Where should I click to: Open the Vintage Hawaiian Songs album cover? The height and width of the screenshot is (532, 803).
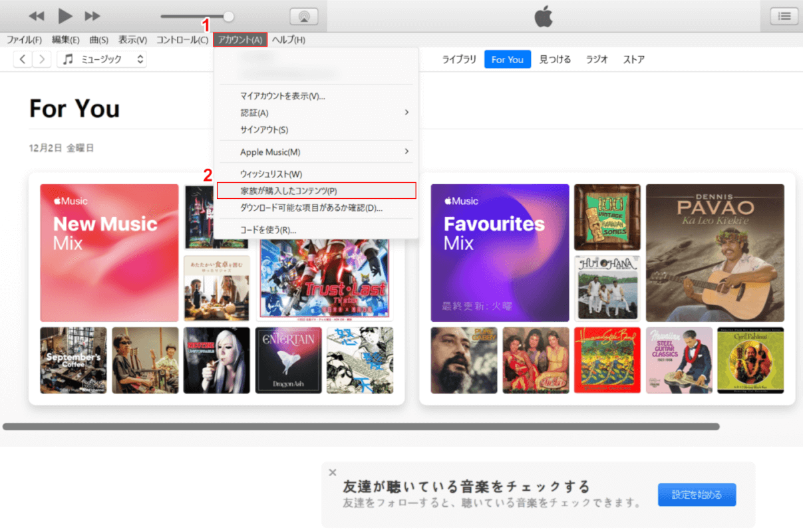607,217
